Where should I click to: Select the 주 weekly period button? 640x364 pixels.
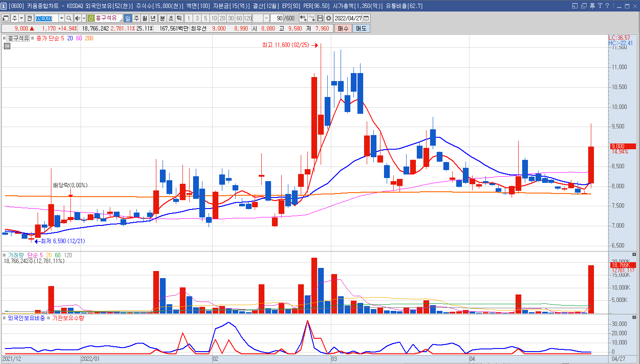pyautogui.click(x=136, y=18)
